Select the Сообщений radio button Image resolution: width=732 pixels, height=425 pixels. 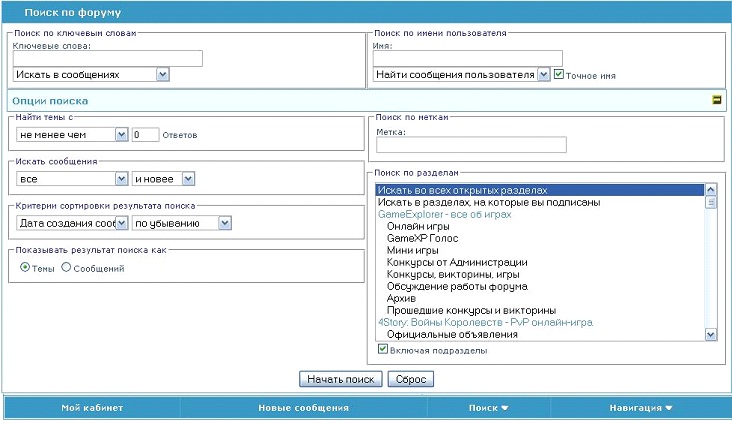pos(67,268)
